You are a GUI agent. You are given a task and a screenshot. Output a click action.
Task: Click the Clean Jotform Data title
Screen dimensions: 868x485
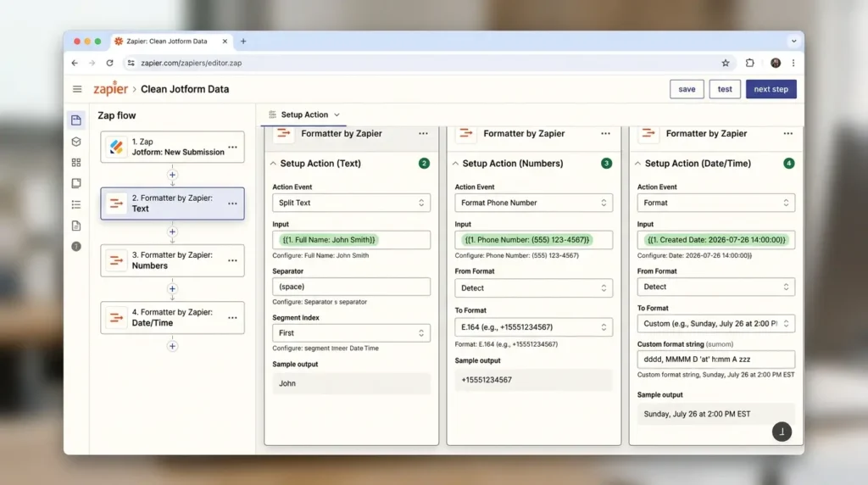(185, 89)
